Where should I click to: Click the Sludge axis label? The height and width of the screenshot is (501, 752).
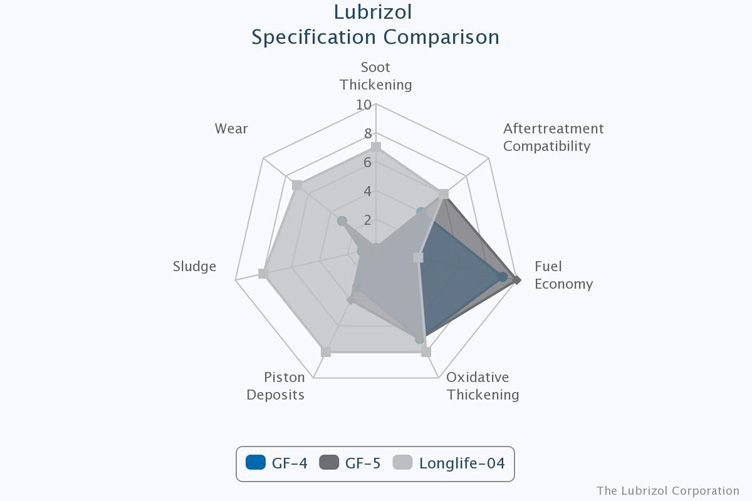[194, 266]
